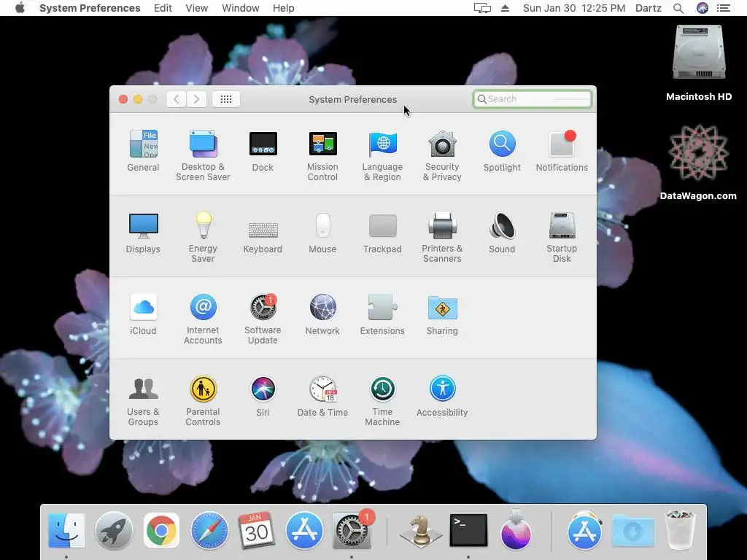Viewport: 747px width, 560px height.
Task: Open the System Preferences menu
Action: click(x=90, y=8)
